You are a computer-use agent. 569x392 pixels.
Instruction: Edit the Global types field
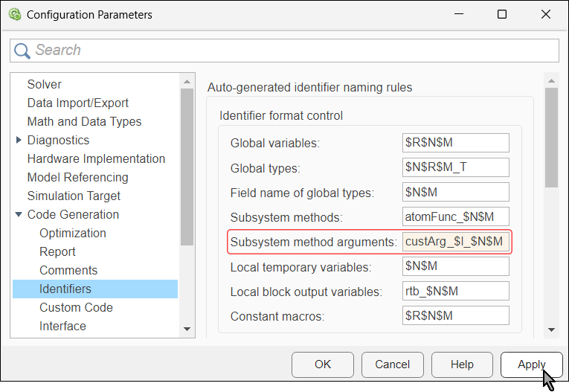tap(455, 167)
